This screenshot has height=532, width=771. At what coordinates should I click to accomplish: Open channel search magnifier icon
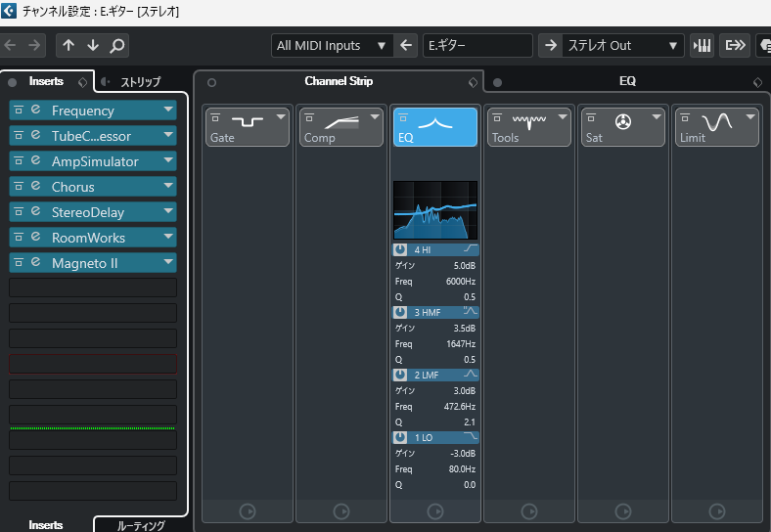117,45
